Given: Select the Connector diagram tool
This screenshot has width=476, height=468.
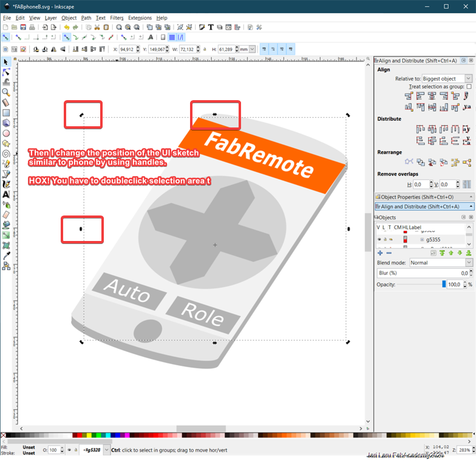Looking at the screenshot, I should (x=6, y=266).
